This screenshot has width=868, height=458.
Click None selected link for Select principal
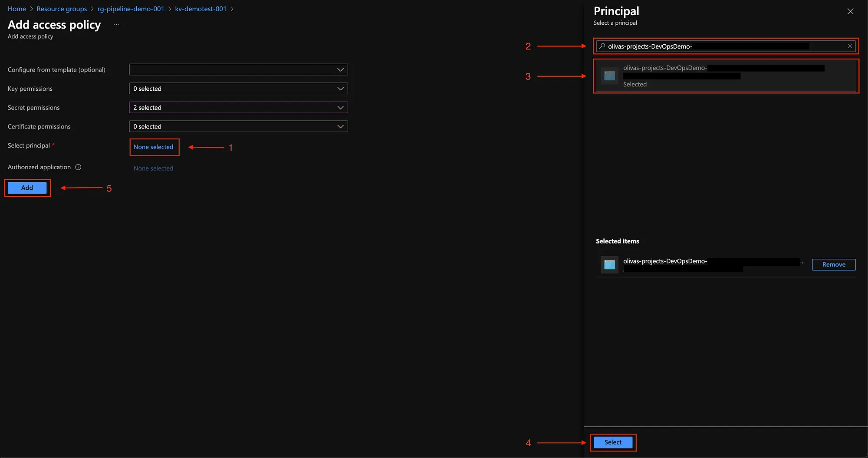click(153, 147)
